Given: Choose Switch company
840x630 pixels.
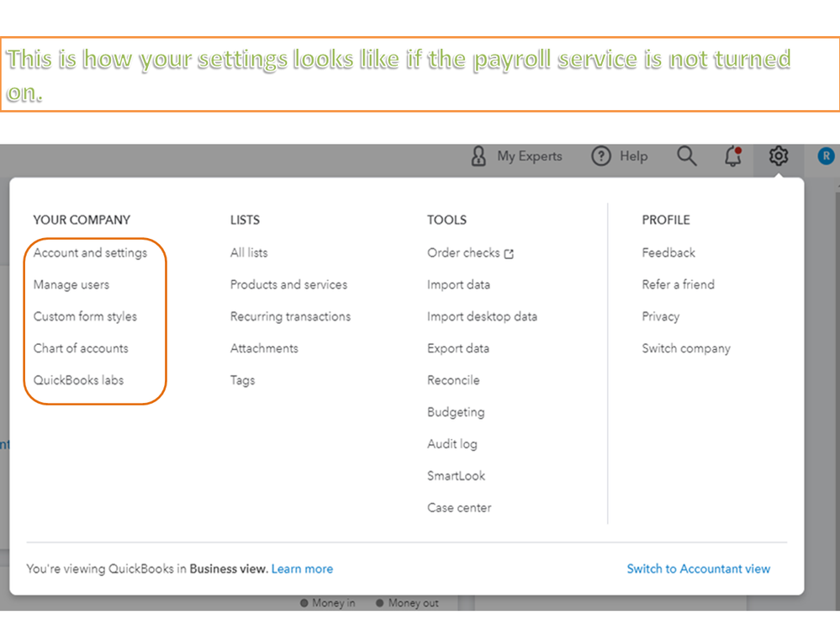Looking at the screenshot, I should (x=686, y=348).
